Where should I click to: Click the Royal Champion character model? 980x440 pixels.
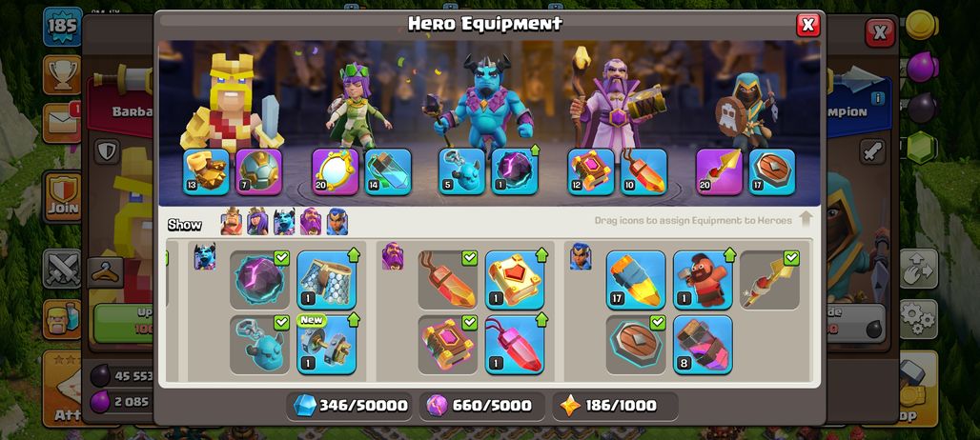pos(745,111)
